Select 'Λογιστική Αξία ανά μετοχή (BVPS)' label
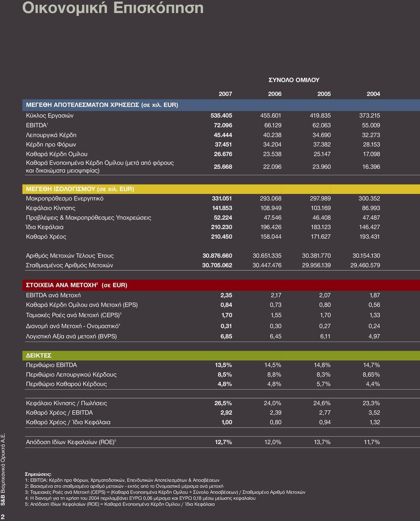420x521 pixels. tap(71, 336)
